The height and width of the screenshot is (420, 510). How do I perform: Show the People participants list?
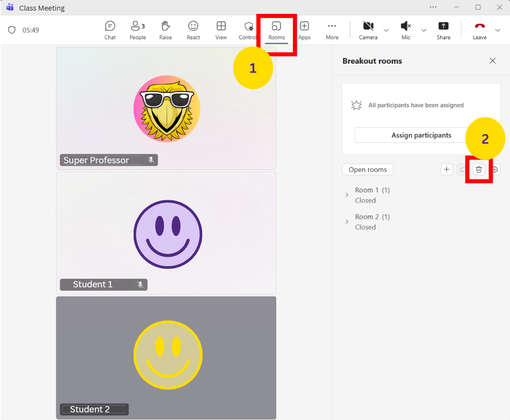137,30
